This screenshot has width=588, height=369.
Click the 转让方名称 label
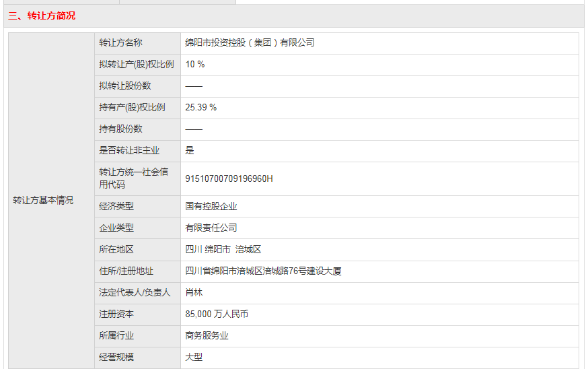point(120,43)
